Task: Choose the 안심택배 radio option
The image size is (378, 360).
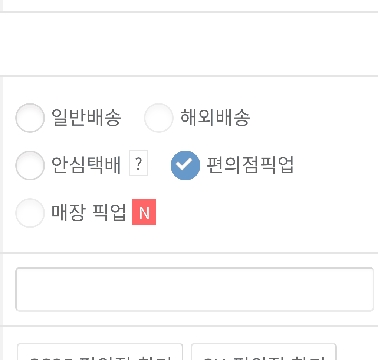Action: click(x=30, y=165)
